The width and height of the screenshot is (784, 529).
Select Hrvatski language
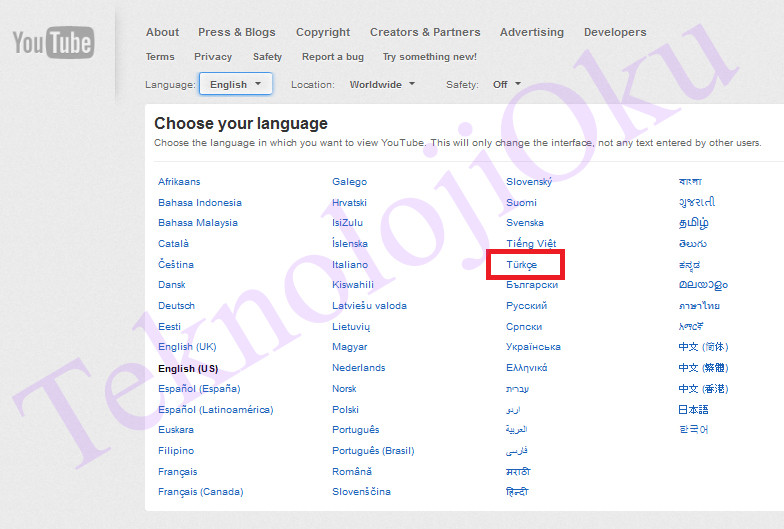[x=350, y=202]
